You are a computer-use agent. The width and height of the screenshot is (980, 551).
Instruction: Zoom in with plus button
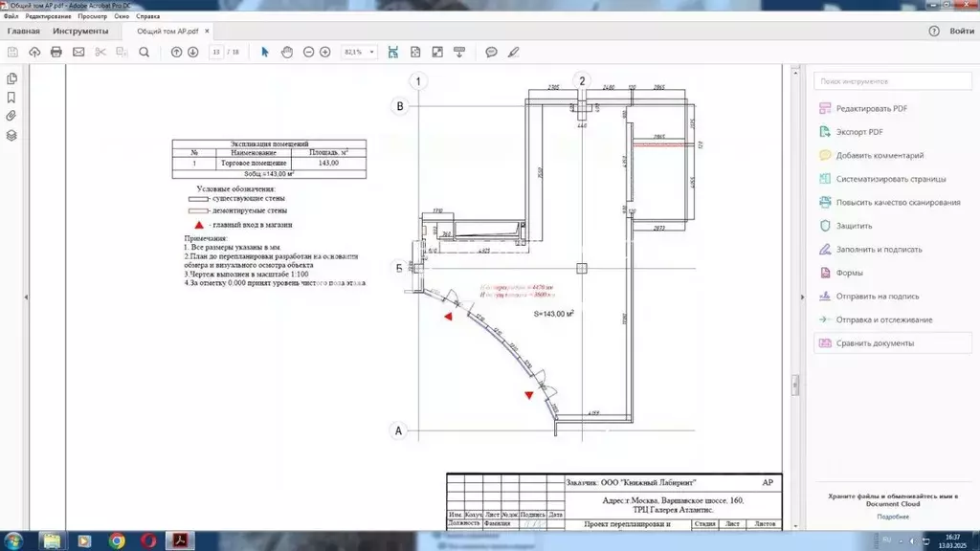click(x=325, y=53)
